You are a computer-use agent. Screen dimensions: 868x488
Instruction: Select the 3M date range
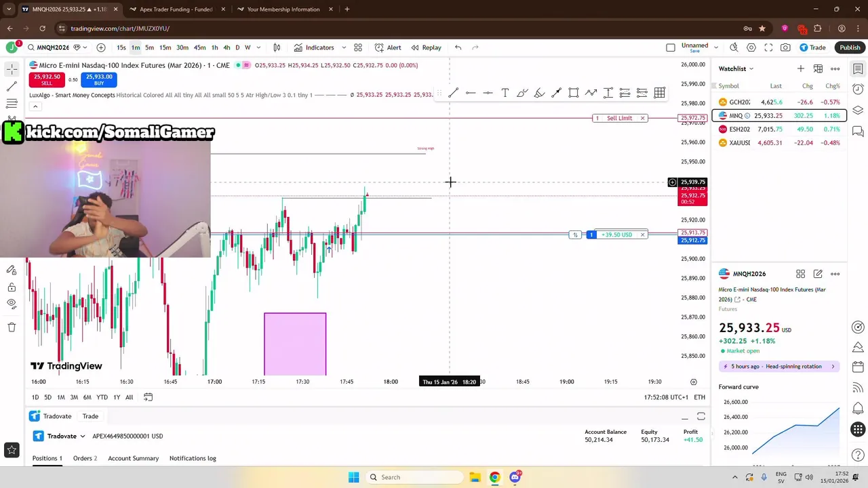coord(74,397)
